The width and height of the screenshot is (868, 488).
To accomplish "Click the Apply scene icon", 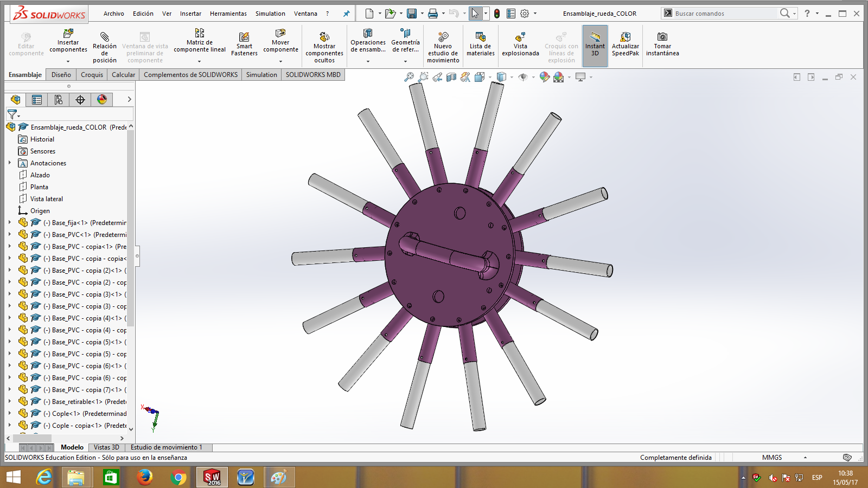I will point(559,78).
